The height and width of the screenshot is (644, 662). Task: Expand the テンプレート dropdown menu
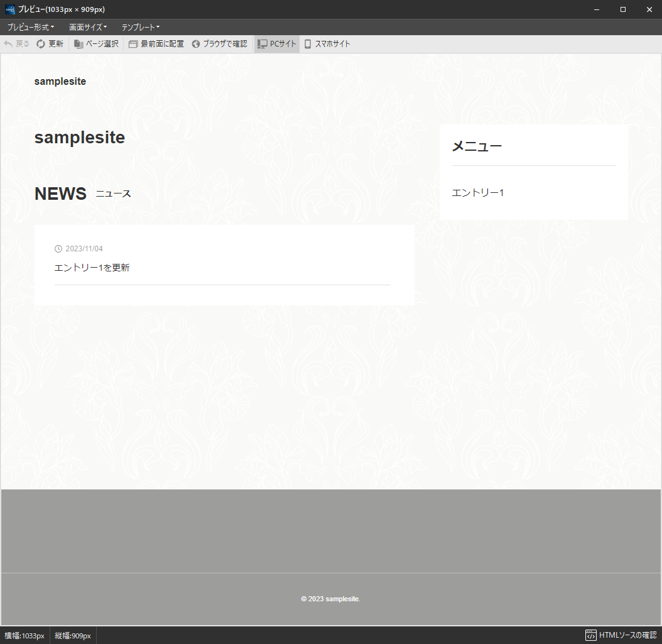pyautogui.click(x=140, y=27)
